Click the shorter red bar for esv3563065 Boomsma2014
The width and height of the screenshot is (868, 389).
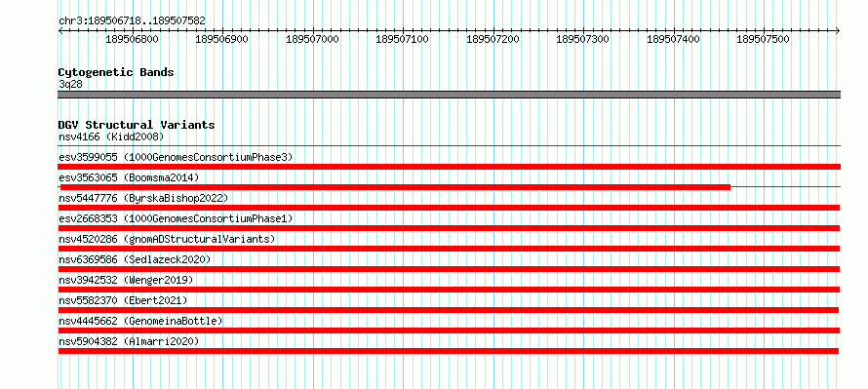click(x=395, y=187)
